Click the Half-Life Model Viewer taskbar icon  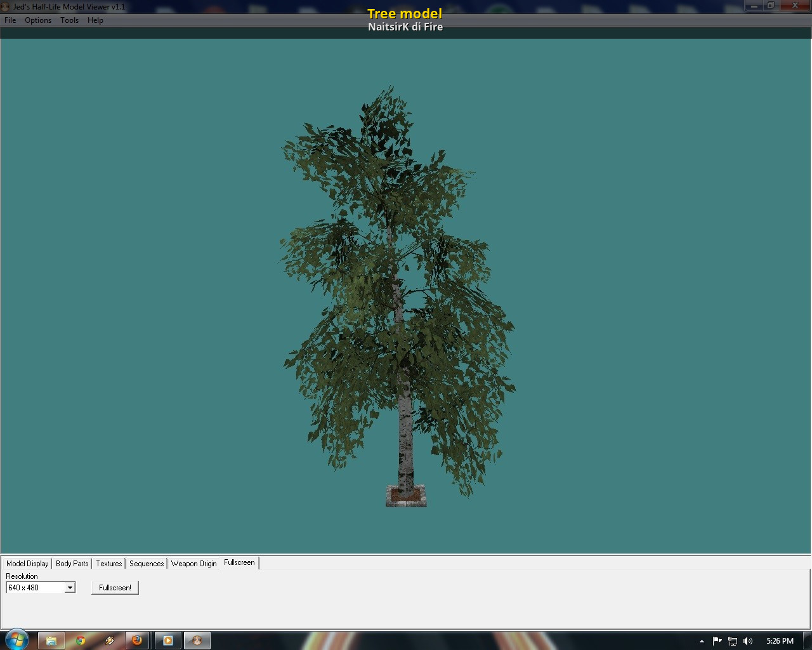(x=197, y=640)
